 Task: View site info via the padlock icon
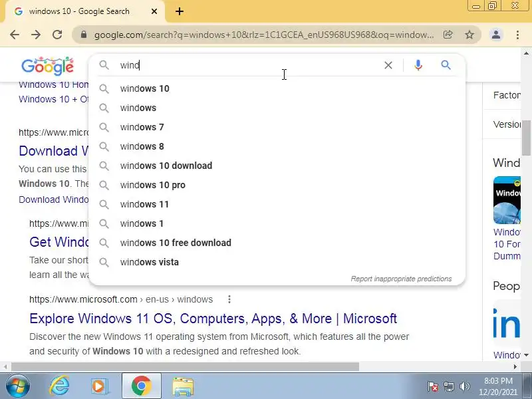[84, 35]
